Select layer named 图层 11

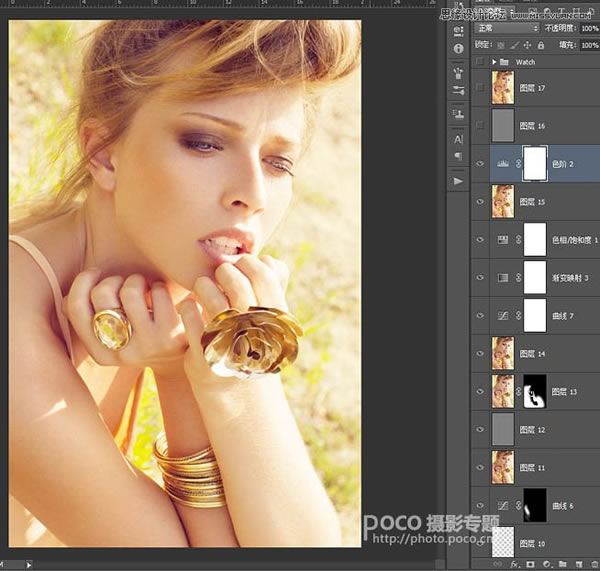(532, 468)
